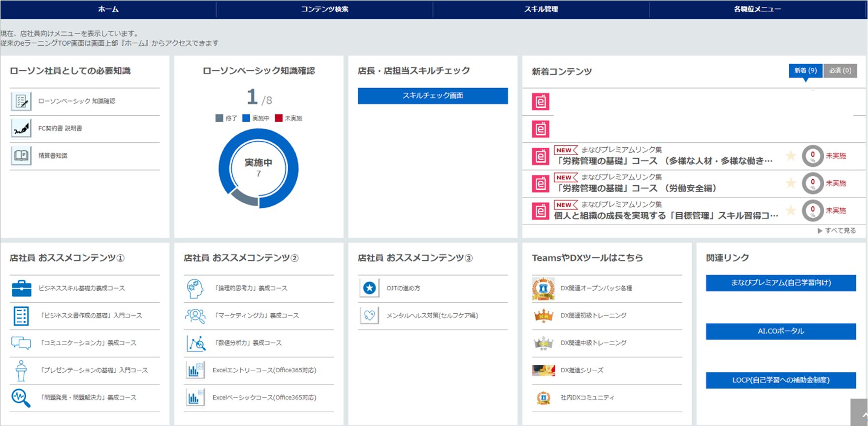This screenshot has height=426, width=868.
Task: Click the scroll-to-top arrow button
Action: [x=859, y=413]
